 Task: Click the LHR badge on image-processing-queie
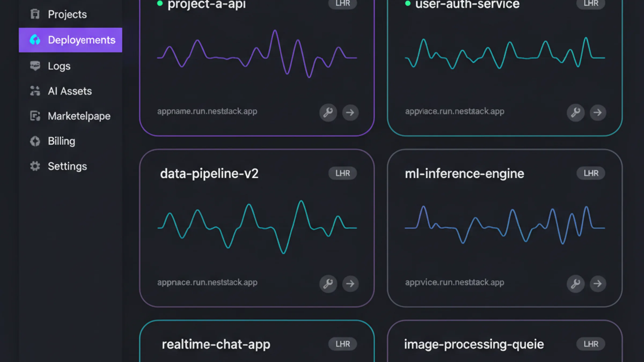pos(591,344)
